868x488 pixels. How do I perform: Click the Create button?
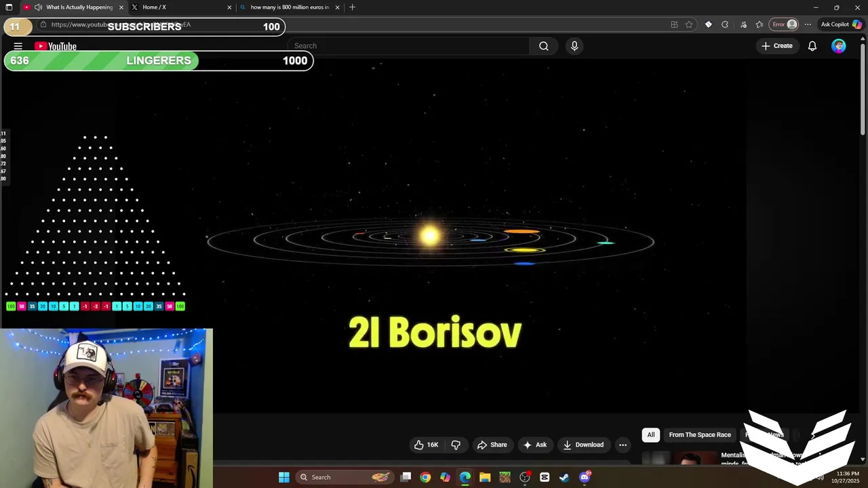pos(777,46)
